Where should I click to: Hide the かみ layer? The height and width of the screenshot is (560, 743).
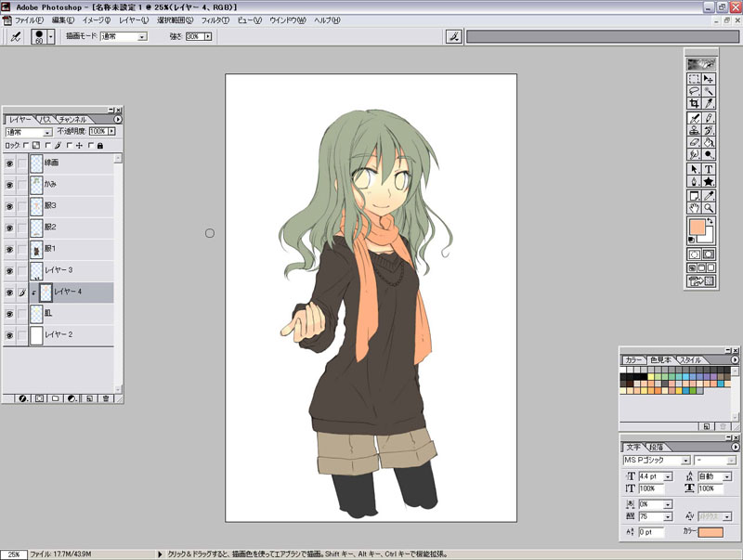[x=9, y=185]
